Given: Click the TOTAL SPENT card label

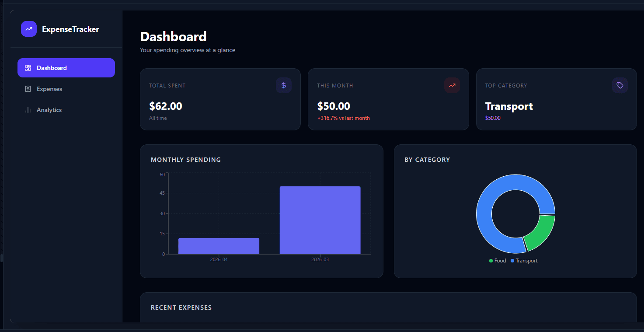Looking at the screenshot, I should [167, 86].
